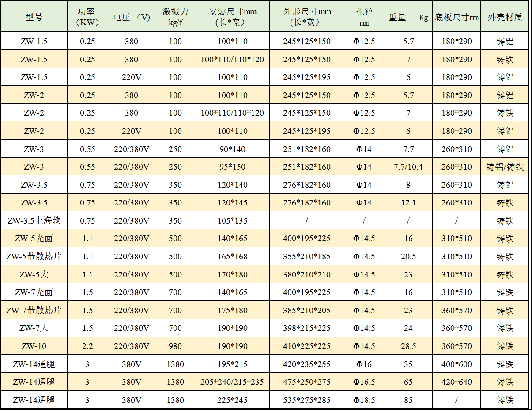Click the ZW-10 model cell
Viewport: 532px width, 410px height.
(34, 346)
